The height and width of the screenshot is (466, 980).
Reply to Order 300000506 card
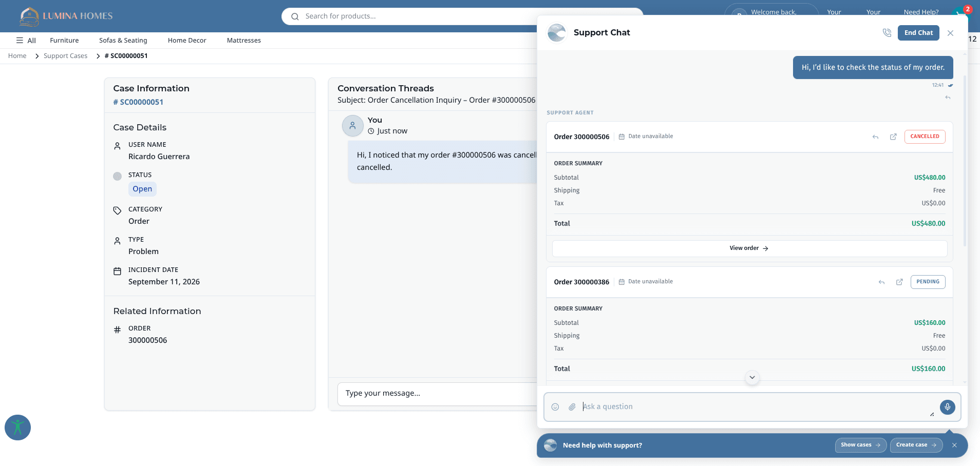click(875, 137)
